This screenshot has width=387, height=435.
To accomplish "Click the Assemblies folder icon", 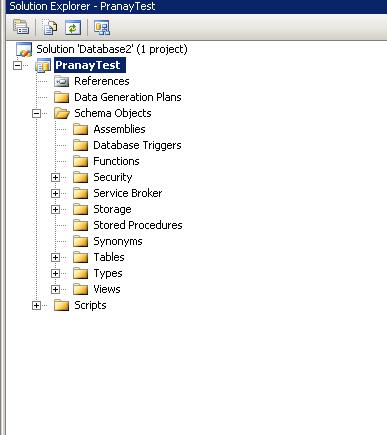I will [81, 129].
